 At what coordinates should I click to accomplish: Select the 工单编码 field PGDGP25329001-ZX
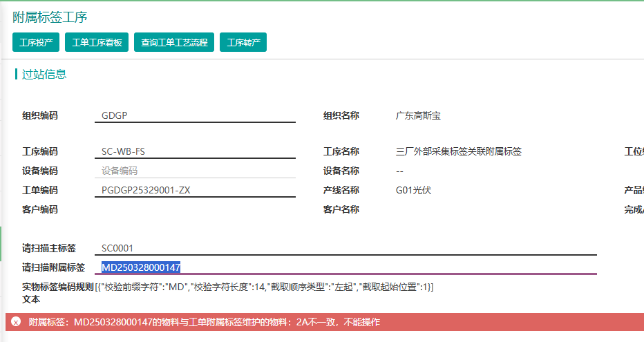[195, 190]
